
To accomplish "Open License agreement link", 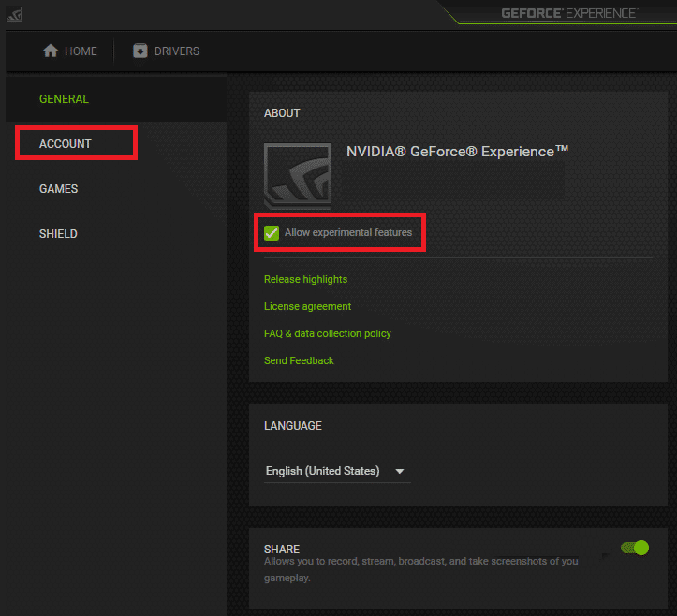I will (x=307, y=306).
